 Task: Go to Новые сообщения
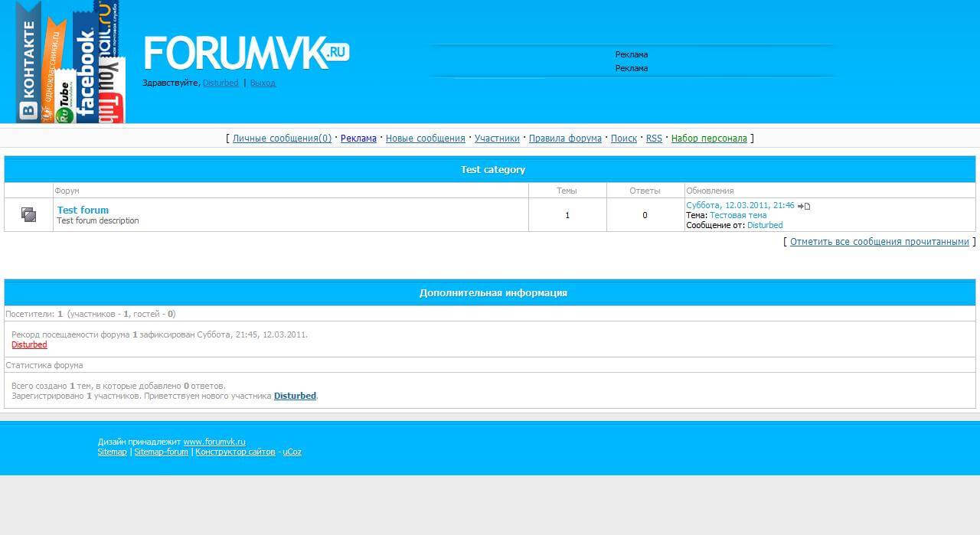(x=425, y=139)
